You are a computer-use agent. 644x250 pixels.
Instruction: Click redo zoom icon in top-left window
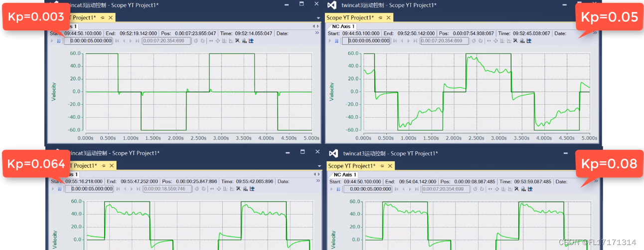(x=202, y=40)
